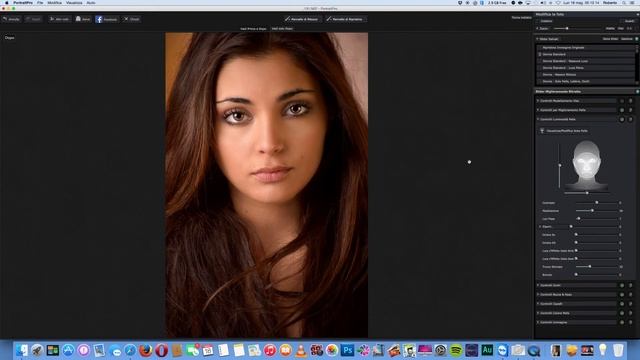Screen dimensions: 640x360
Task: Reset the Controlli Capelli section
Action: (630, 304)
